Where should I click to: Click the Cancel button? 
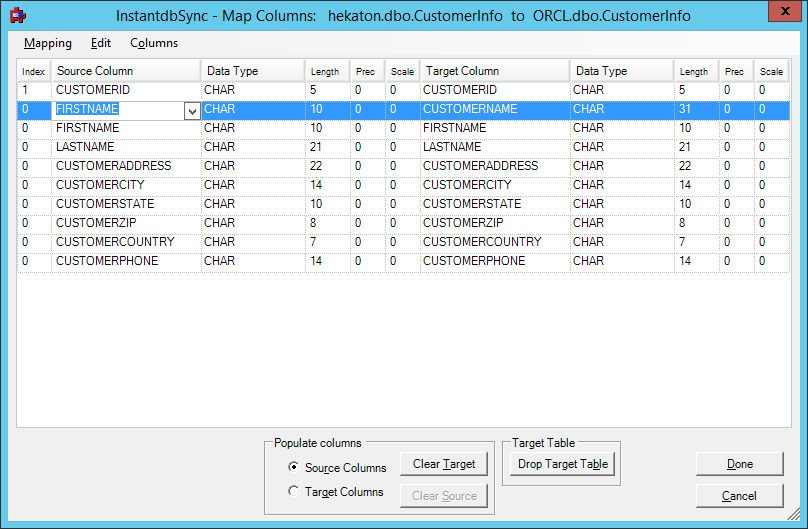(739, 496)
